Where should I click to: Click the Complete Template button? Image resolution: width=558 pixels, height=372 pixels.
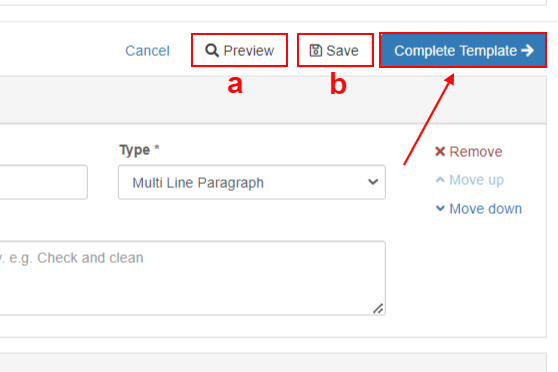point(463,50)
